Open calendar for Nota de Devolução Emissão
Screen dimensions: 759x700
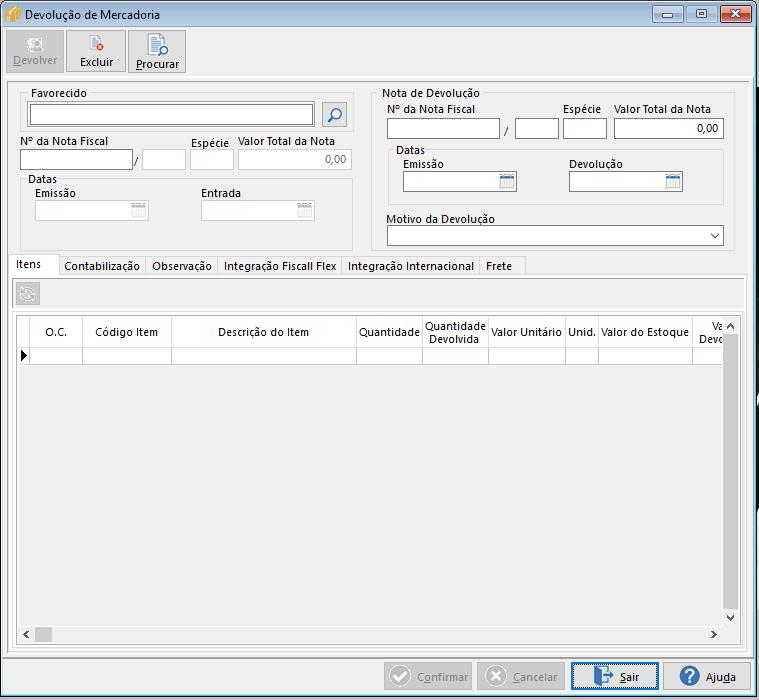coord(507,182)
